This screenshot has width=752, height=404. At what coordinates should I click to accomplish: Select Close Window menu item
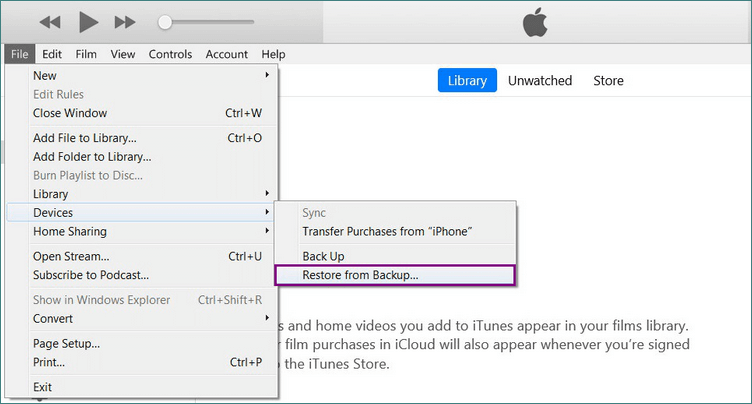point(141,113)
